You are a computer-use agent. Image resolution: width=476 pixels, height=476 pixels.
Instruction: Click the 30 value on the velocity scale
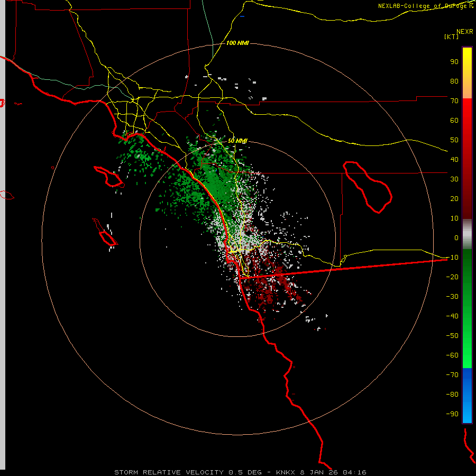tap(454, 179)
